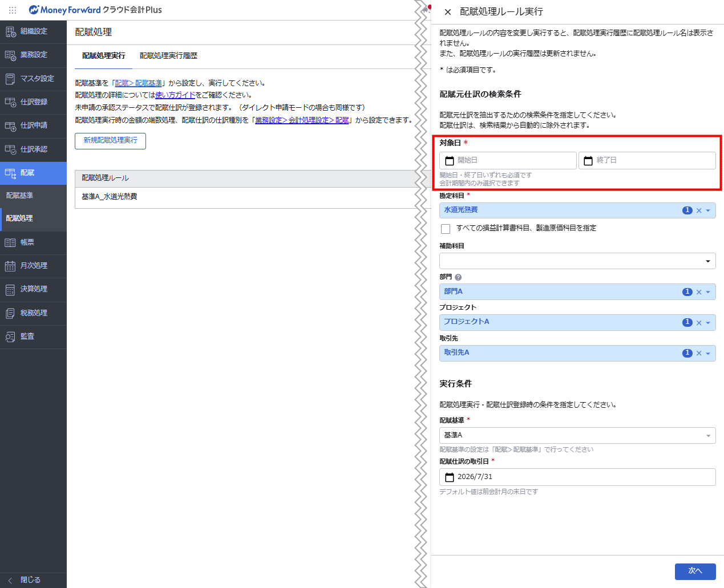This screenshot has height=588, width=724.
Task: Expand the プロジェクト dropdown arrow
Action: (x=708, y=323)
